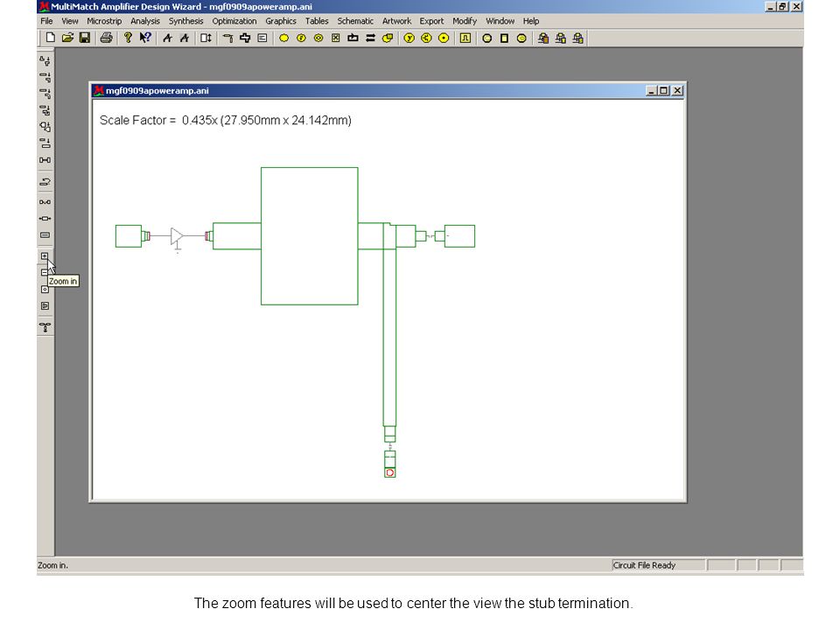Open the Tables menu
840x630 pixels.
(317, 21)
